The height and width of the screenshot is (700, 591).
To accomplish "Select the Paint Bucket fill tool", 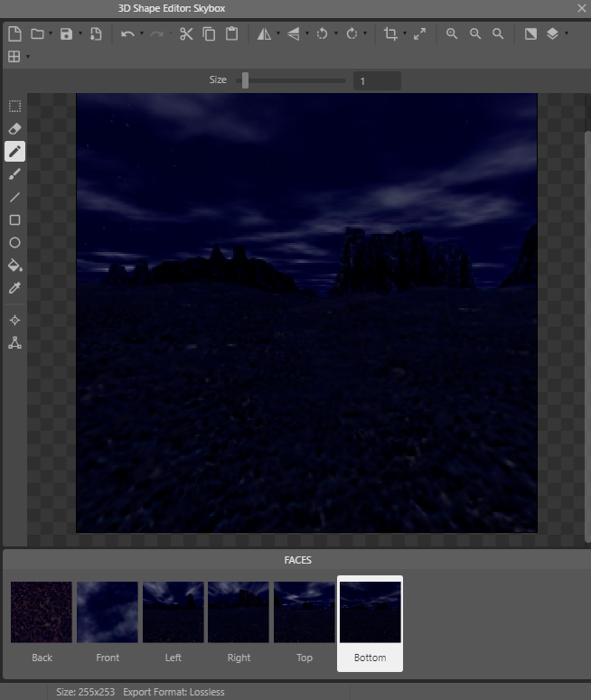I will (x=14, y=266).
